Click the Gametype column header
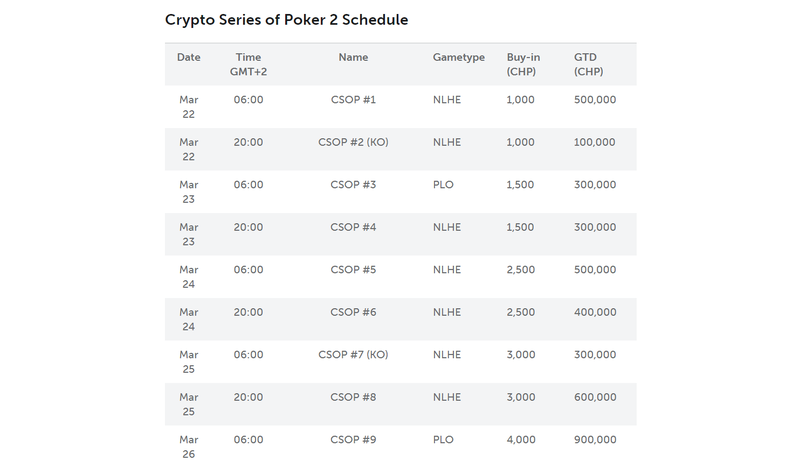Image resolution: width=800 pixels, height=461 pixels. tap(459, 58)
